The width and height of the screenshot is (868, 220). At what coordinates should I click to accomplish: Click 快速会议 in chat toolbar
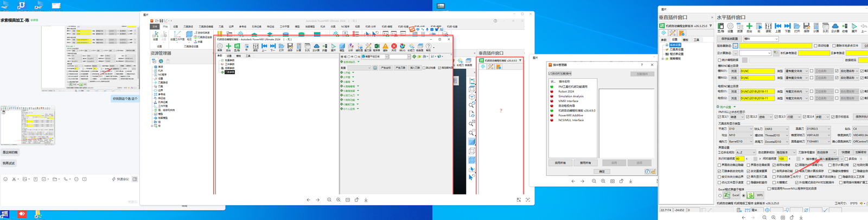click(x=120, y=179)
